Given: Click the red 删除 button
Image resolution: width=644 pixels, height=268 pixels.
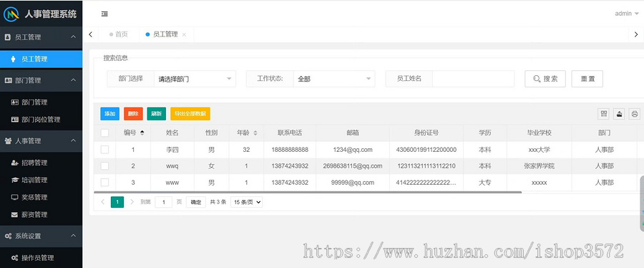Looking at the screenshot, I should click(133, 114).
